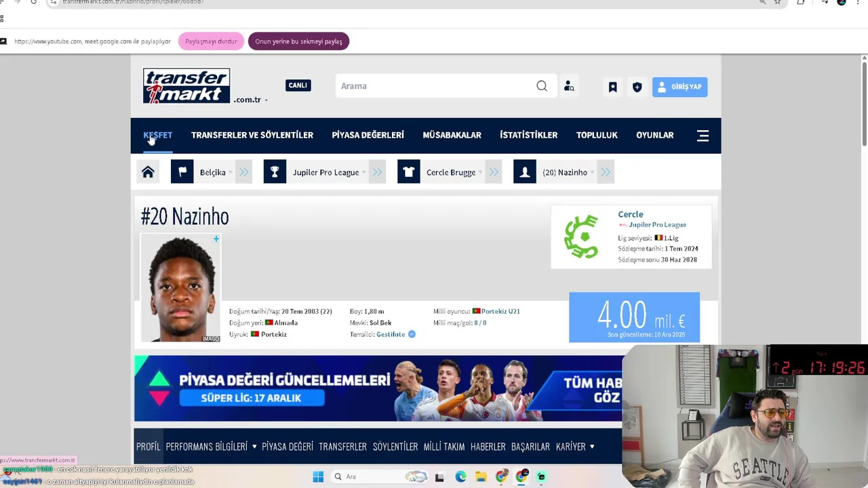
Task: Click the plus icon on Nazinho's photo
Action: click(x=216, y=239)
